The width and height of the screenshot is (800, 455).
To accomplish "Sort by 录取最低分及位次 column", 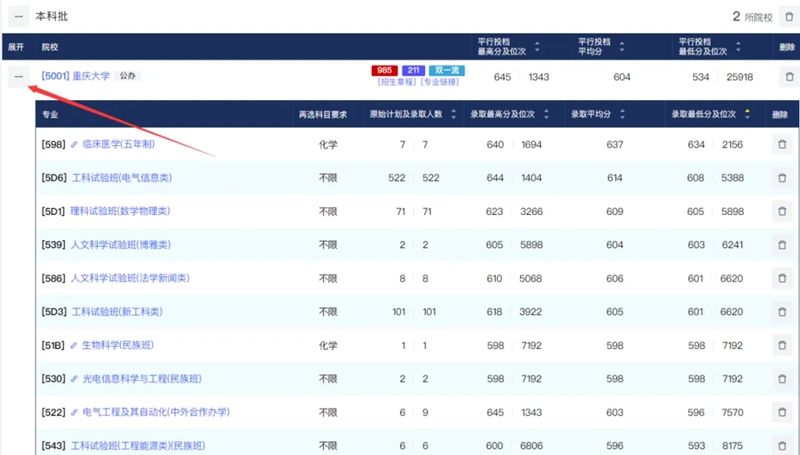I will [x=746, y=114].
